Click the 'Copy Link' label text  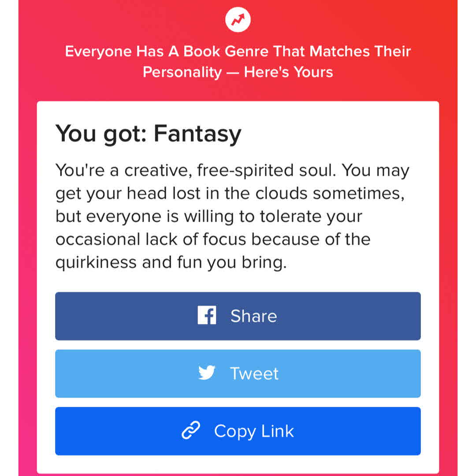254,431
